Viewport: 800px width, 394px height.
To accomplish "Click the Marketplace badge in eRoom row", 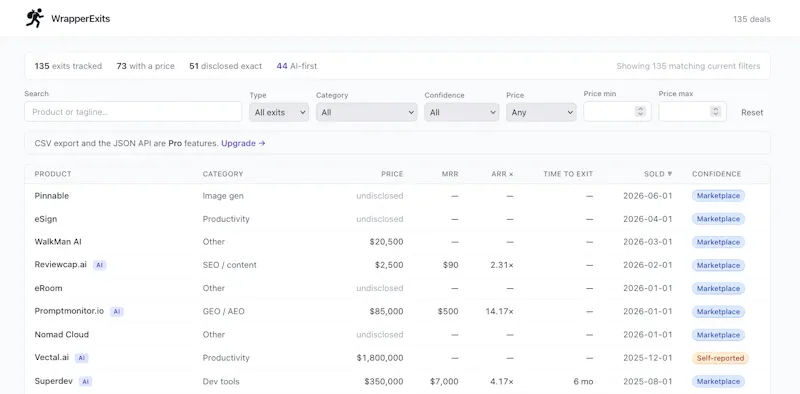I will [x=718, y=289].
